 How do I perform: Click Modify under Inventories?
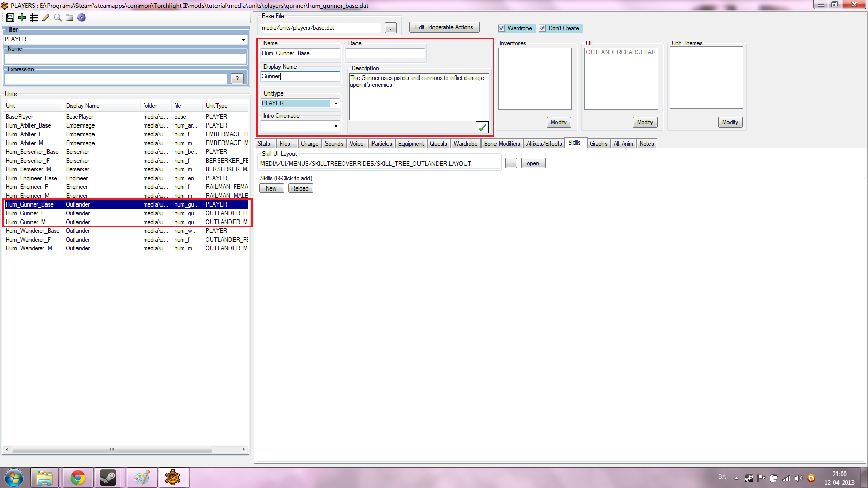[559, 122]
